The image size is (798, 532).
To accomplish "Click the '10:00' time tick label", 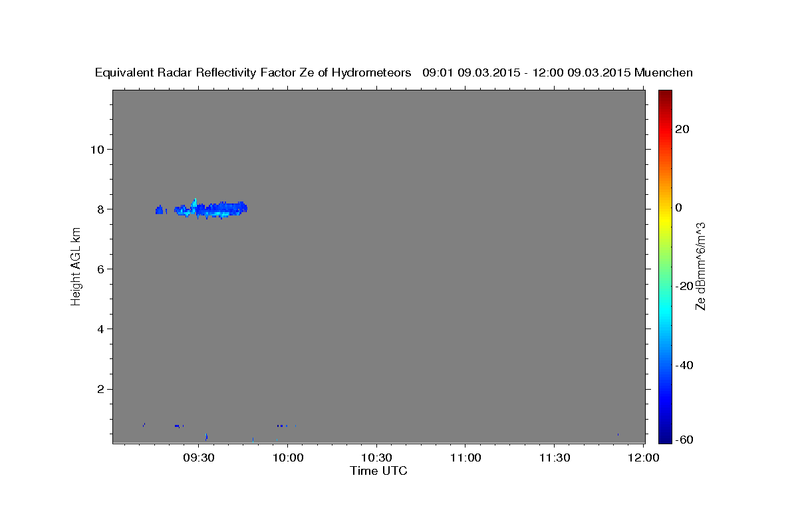I will pyautogui.click(x=288, y=458).
